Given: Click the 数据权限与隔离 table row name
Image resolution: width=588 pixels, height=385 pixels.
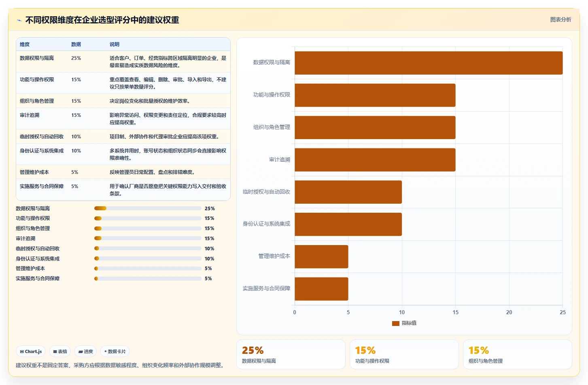Looking at the screenshot, I should 37,58.
